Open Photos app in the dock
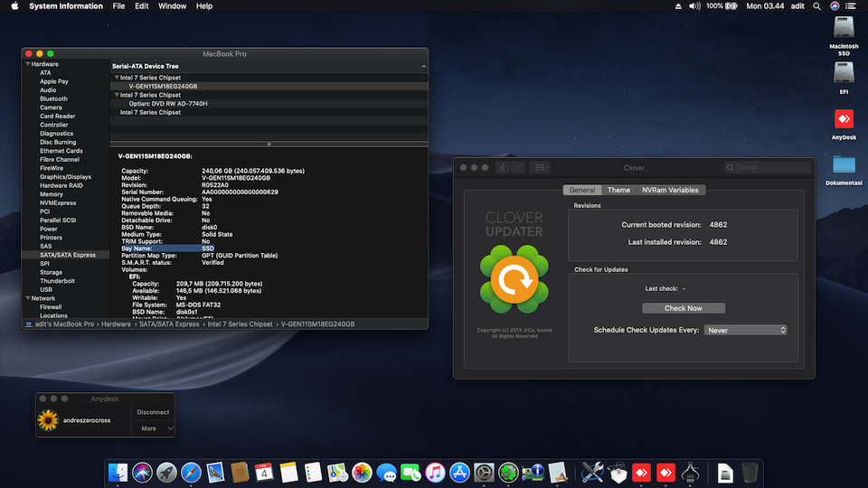Image resolution: width=868 pixels, height=488 pixels. click(362, 473)
